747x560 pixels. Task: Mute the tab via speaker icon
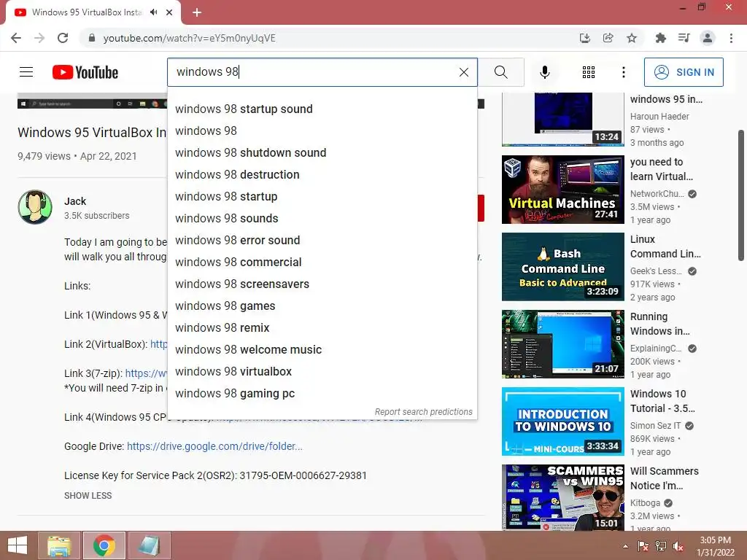(153, 12)
